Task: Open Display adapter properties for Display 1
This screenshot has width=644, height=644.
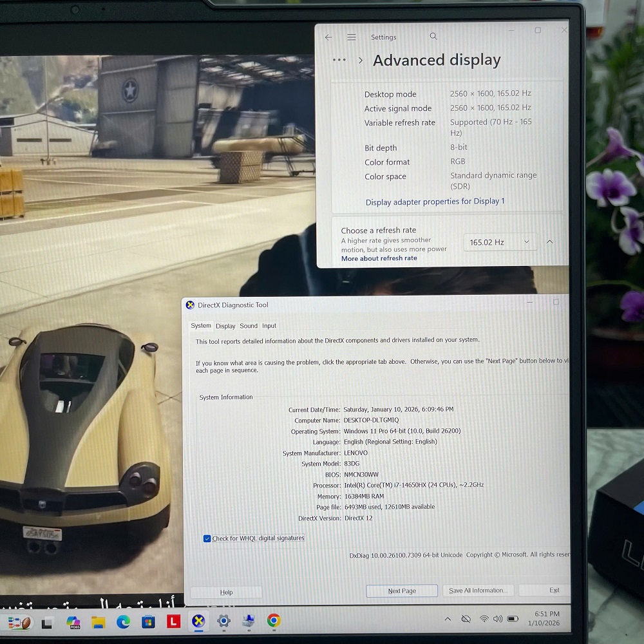Action: point(435,202)
